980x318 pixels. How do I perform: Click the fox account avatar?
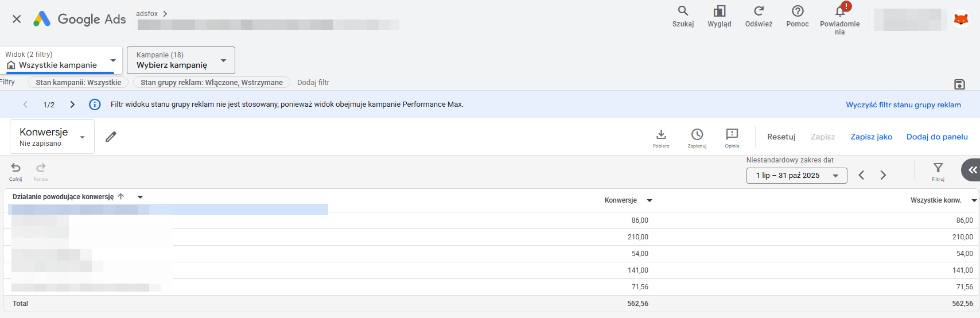tap(960, 19)
